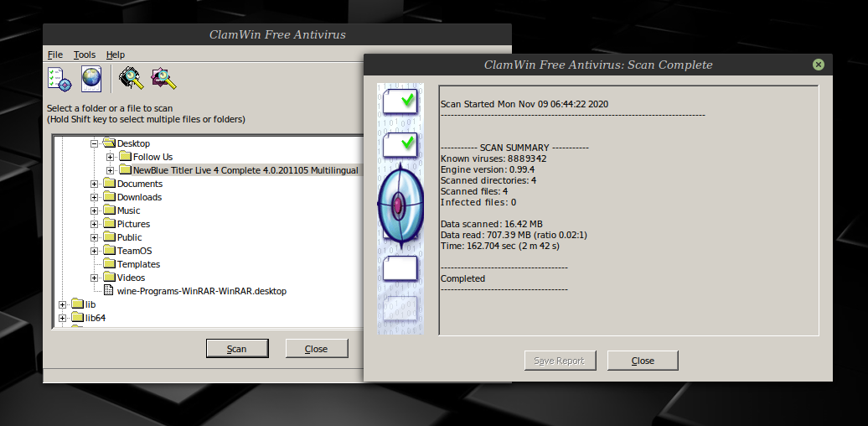
Task: Click the memory scan magnifier icon
Action: click(132, 79)
